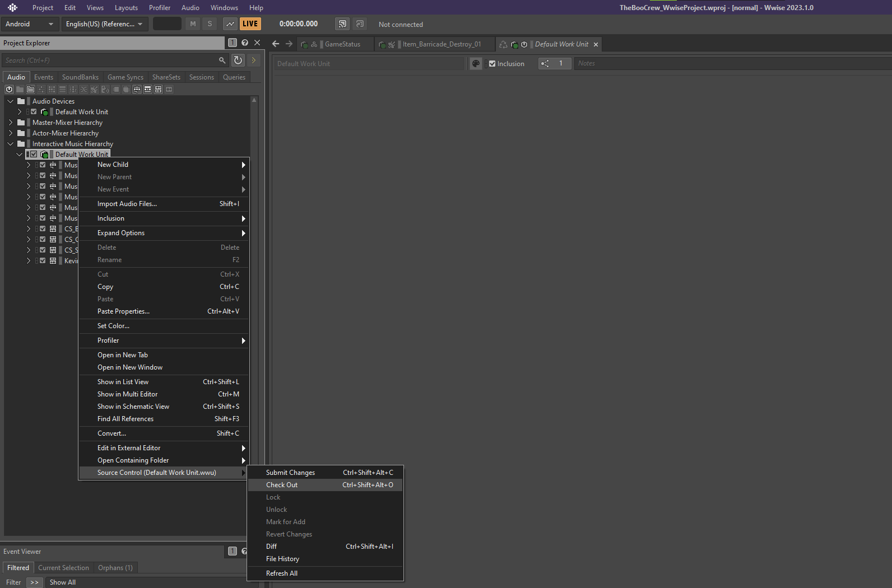The width and height of the screenshot is (892, 588).
Task: Click Project Explorer sync group number 1 icon
Action: click(233, 43)
